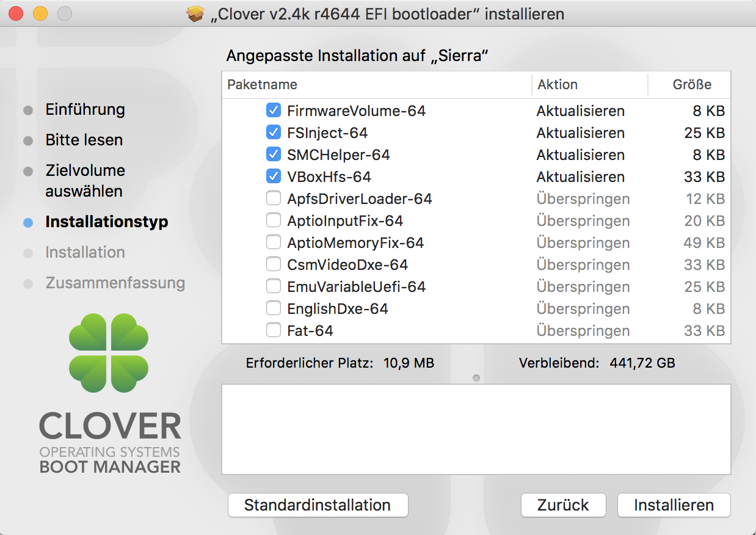The width and height of the screenshot is (756, 535).
Task: Click the Installation step label
Action: [x=85, y=252]
